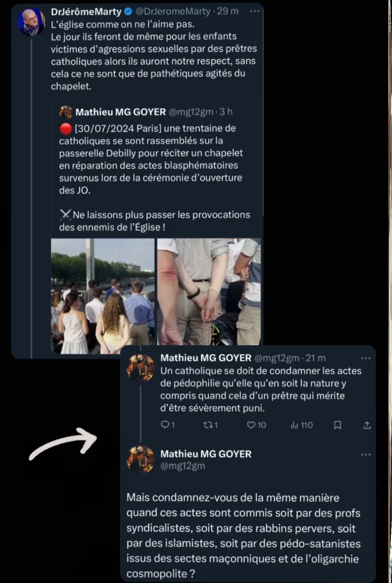
Task: Bookmark the 21 m reply tweet
Action: (x=338, y=425)
